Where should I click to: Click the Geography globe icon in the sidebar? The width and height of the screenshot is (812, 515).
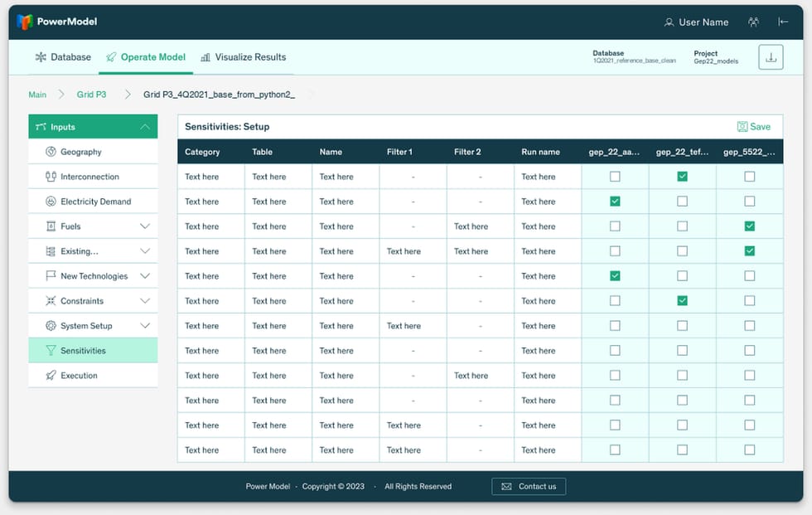point(51,152)
